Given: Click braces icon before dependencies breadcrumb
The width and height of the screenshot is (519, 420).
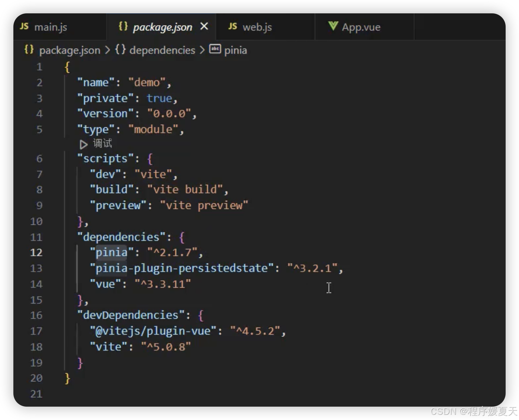Looking at the screenshot, I should pyautogui.click(x=120, y=49).
